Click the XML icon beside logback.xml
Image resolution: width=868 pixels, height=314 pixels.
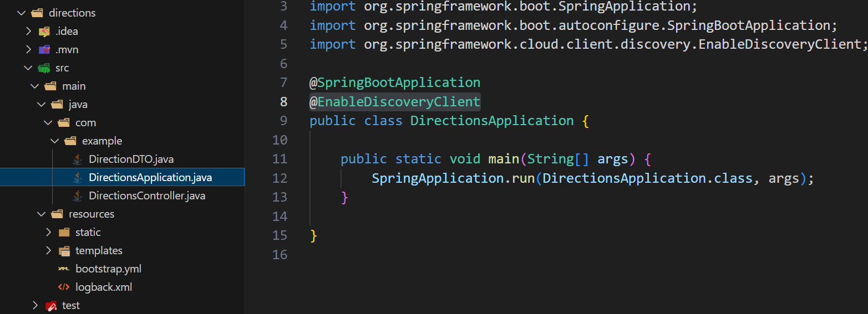(64, 287)
